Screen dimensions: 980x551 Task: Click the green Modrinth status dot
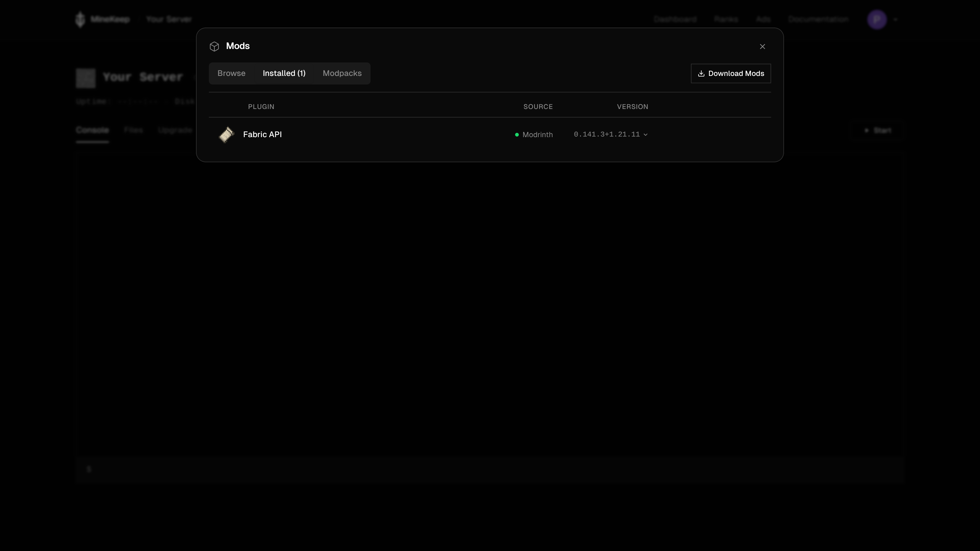[517, 135]
